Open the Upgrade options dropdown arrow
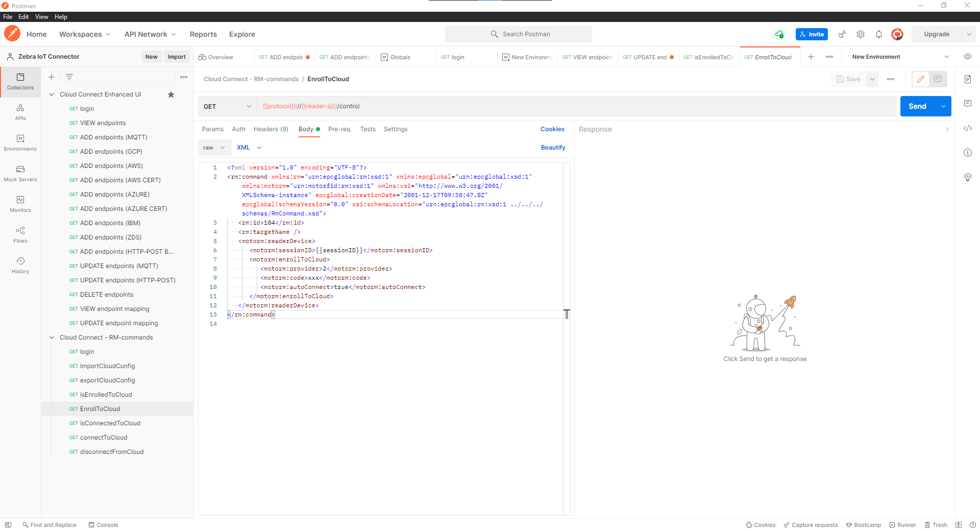The image size is (980, 531). pos(969,34)
